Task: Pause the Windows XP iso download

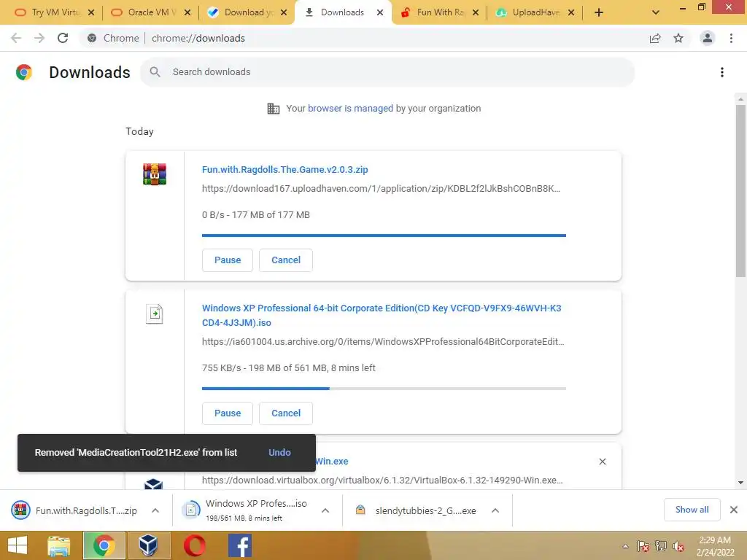Action: tap(228, 413)
